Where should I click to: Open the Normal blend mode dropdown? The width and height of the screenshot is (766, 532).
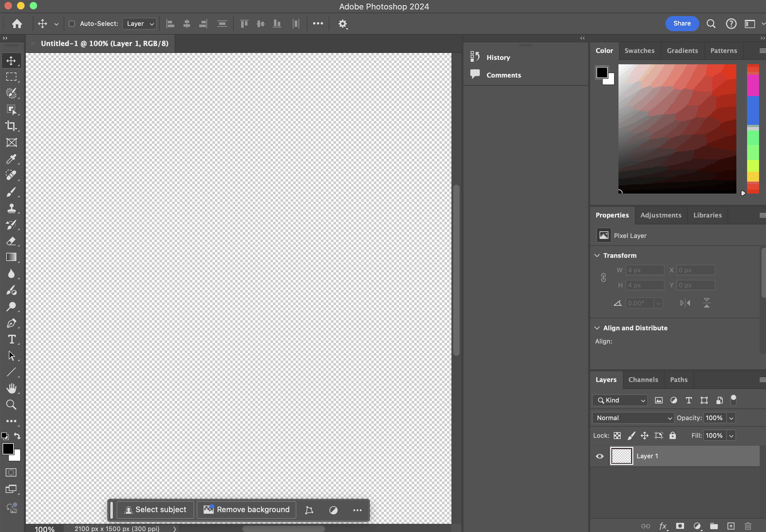633,418
